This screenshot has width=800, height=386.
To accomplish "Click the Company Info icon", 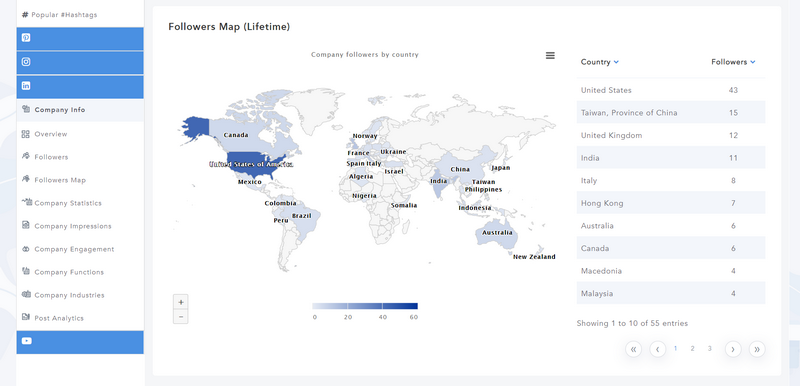I will (26, 109).
